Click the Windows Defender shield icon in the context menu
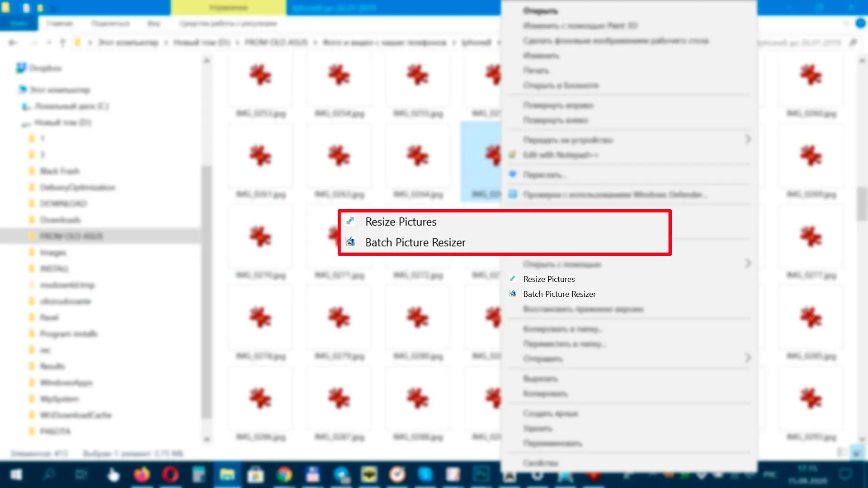Viewport: 868px width, 488px height. pyautogui.click(x=513, y=194)
